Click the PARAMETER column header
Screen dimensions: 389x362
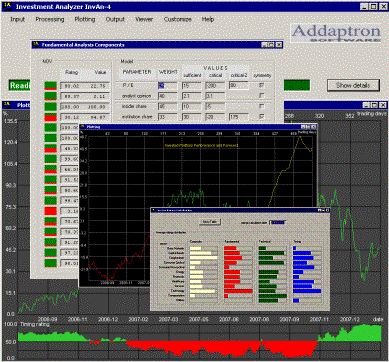point(137,72)
